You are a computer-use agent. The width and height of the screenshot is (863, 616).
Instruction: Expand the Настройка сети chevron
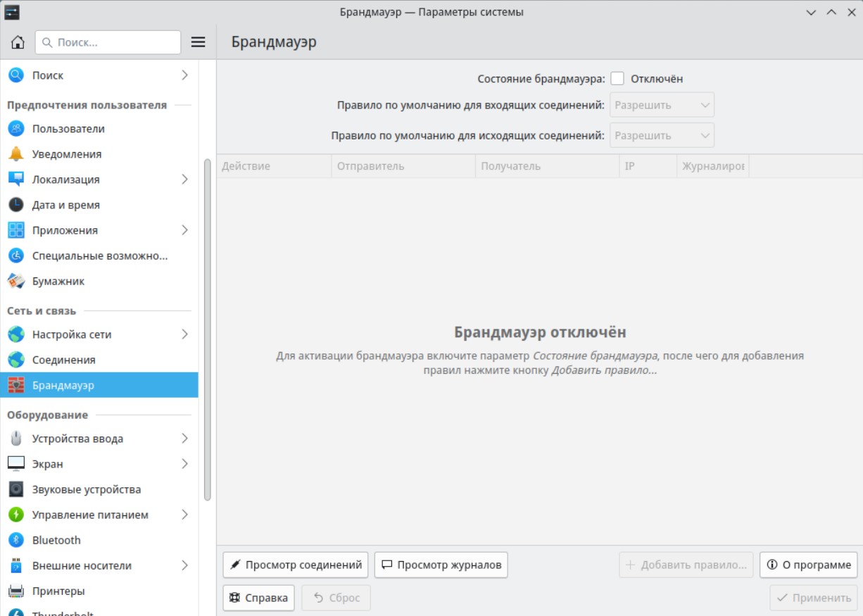pyautogui.click(x=184, y=334)
